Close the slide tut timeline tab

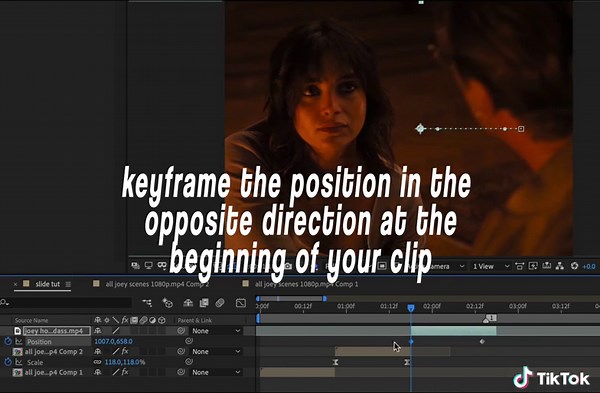click(15, 284)
